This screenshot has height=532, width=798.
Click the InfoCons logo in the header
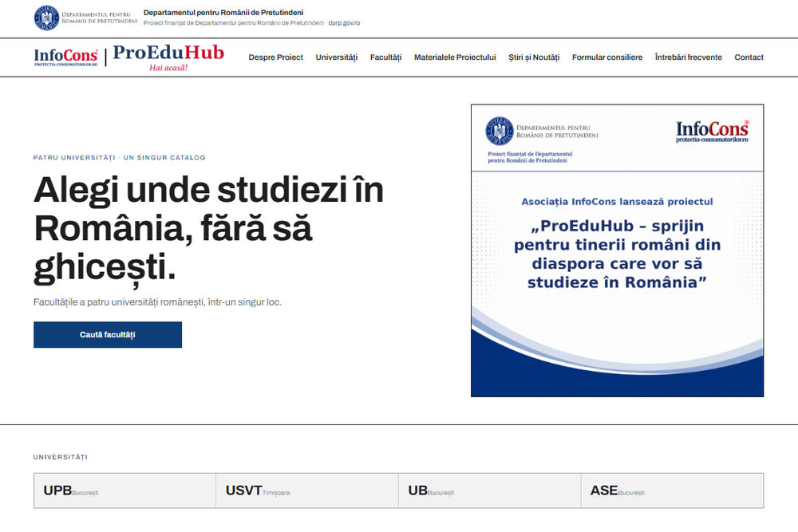pyautogui.click(x=65, y=57)
